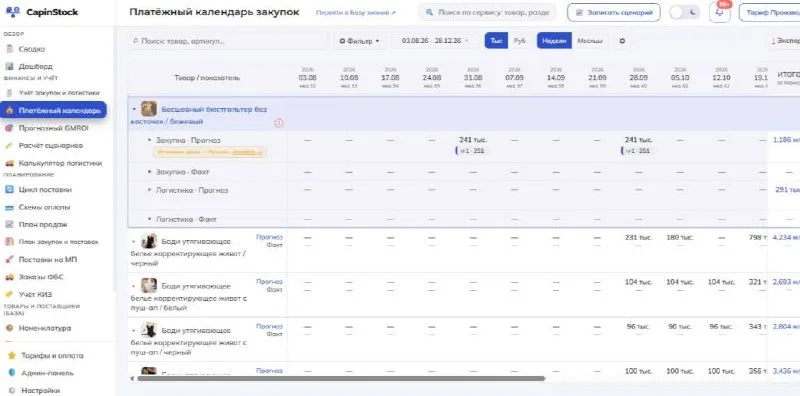Click left arrow of horizontal scrollbar
Viewport: 800px width, 396px height.
click(x=132, y=379)
